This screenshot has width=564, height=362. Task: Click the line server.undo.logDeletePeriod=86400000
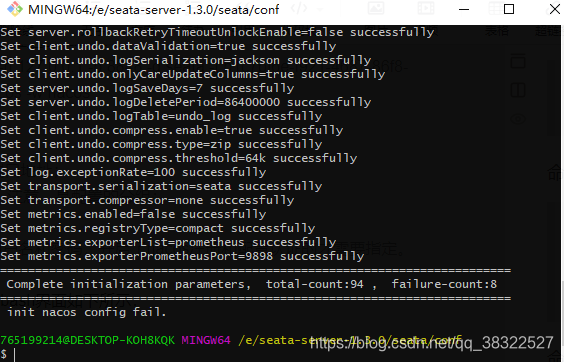(186, 103)
